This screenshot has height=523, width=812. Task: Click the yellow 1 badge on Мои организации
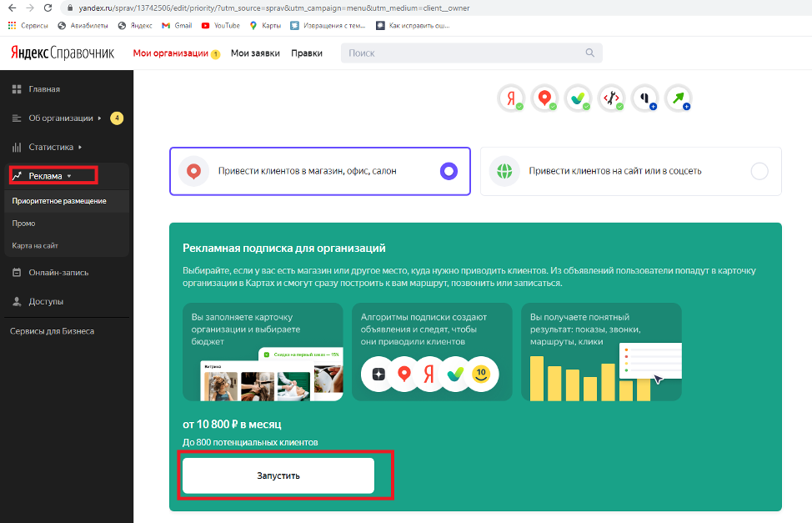click(x=215, y=54)
